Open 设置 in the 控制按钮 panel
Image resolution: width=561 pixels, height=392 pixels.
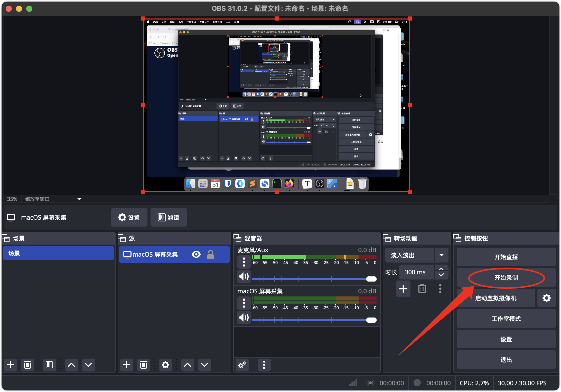(506, 339)
